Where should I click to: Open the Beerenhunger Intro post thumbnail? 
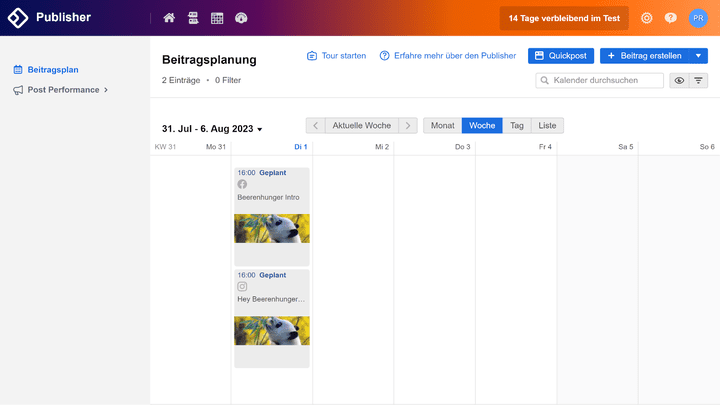click(x=272, y=228)
